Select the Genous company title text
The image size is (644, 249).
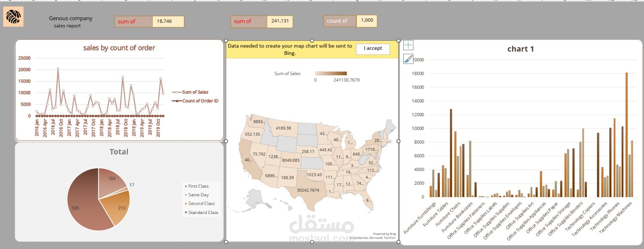click(x=71, y=19)
